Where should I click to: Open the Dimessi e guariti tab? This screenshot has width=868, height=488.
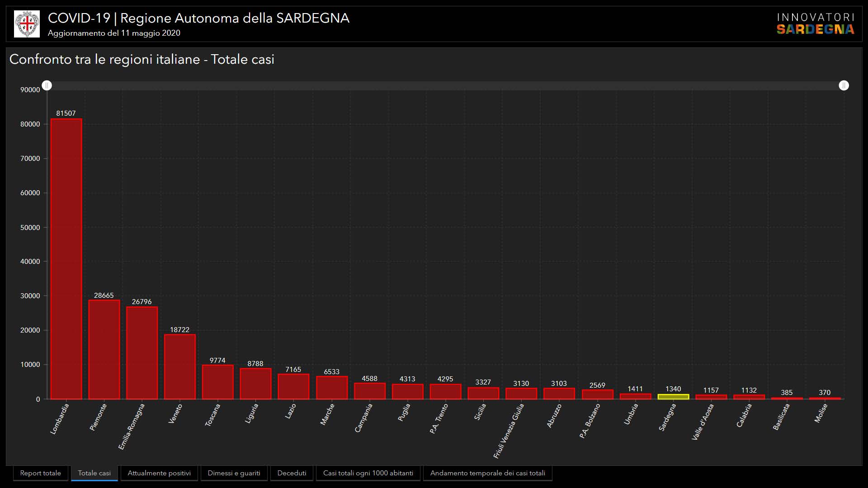pyautogui.click(x=234, y=473)
